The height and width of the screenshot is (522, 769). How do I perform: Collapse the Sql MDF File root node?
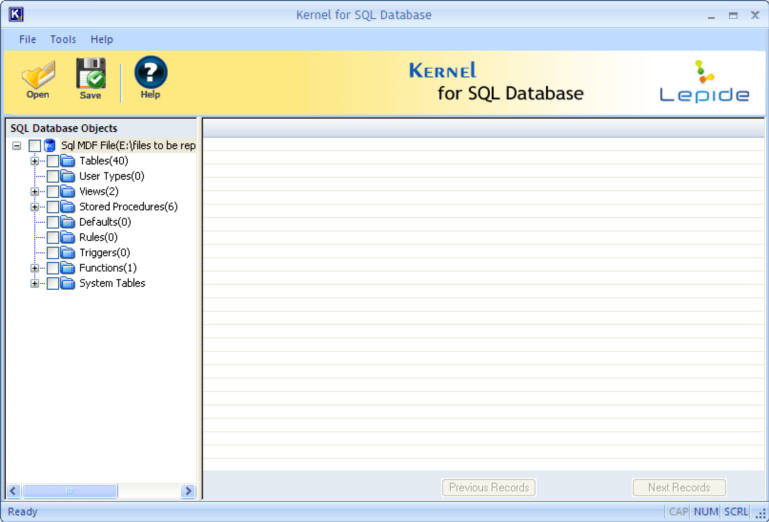[17, 146]
